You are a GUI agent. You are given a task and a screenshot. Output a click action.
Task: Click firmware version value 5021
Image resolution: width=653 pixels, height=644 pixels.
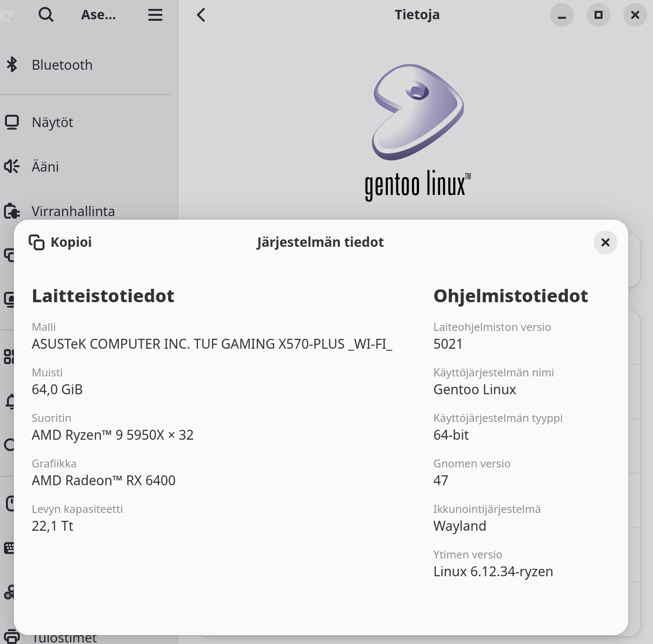(448, 344)
